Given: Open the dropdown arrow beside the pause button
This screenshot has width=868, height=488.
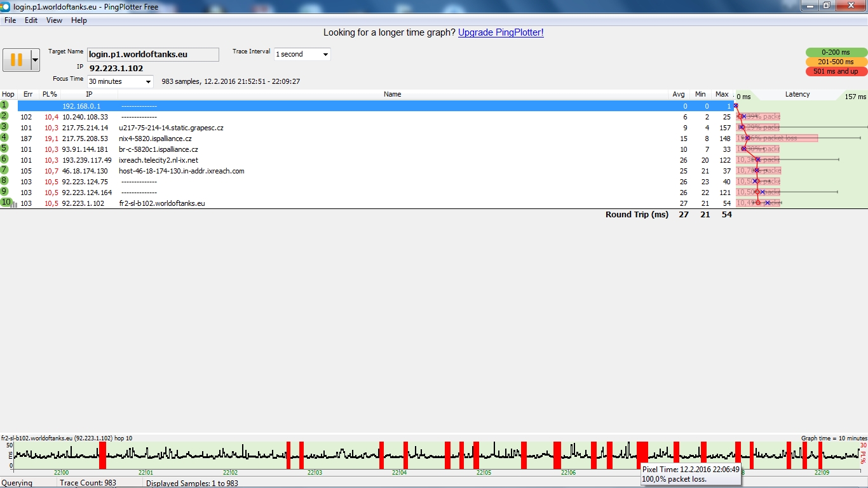Looking at the screenshot, I should click(36, 60).
